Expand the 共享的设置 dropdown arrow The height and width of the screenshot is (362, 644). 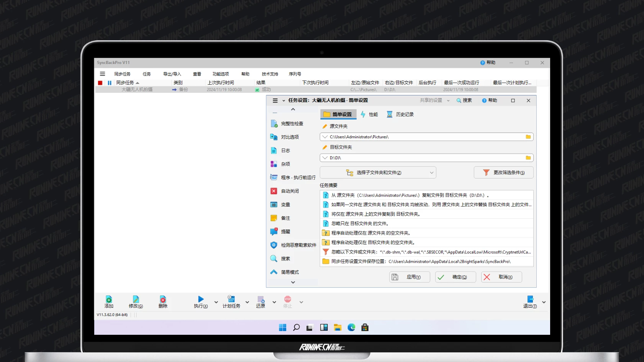(448, 101)
